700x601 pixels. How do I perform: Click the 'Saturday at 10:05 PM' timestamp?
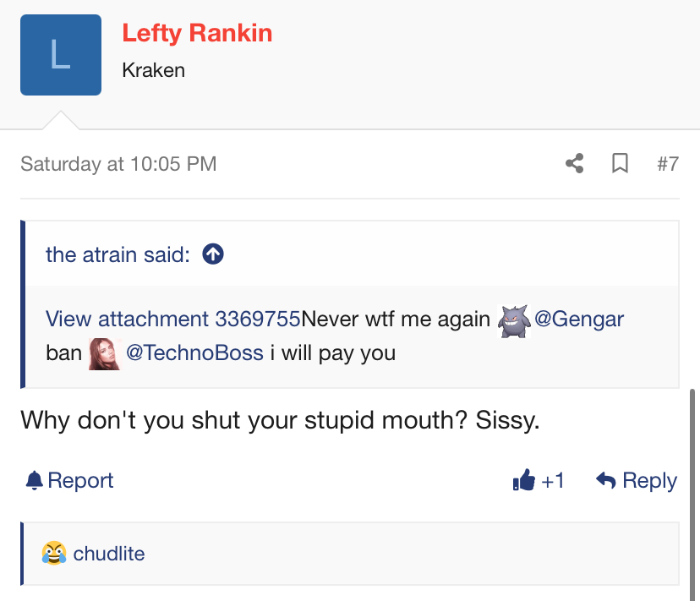click(x=118, y=163)
